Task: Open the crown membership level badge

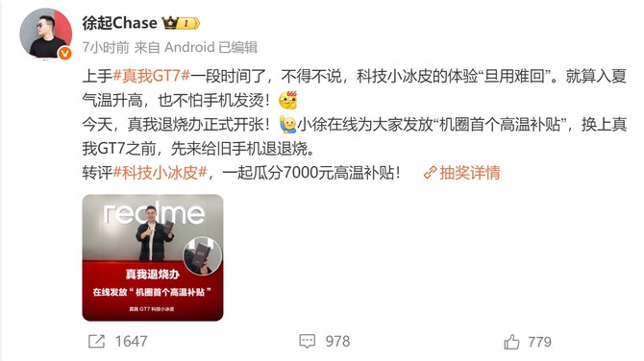Action: tap(181, 23)
